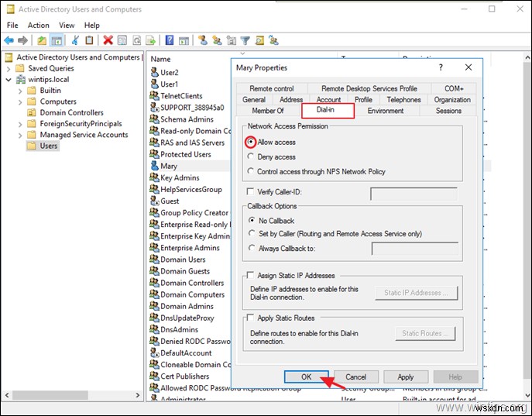Image resolution: width=532 pixels, height=416 pixels.
Task: Select the Deny access radio button
Action: (250, 156)
